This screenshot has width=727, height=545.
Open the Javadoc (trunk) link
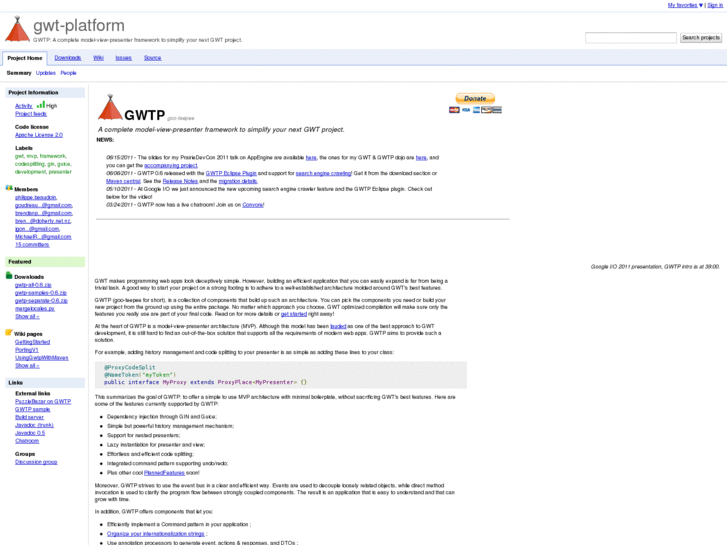[34, 425]
